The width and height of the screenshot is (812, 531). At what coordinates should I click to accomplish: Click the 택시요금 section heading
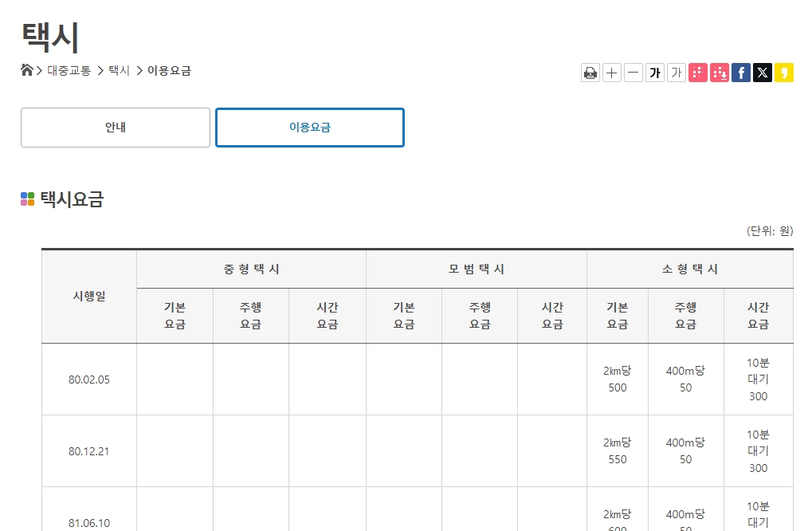pyautogui.click(x=72, y=199)
